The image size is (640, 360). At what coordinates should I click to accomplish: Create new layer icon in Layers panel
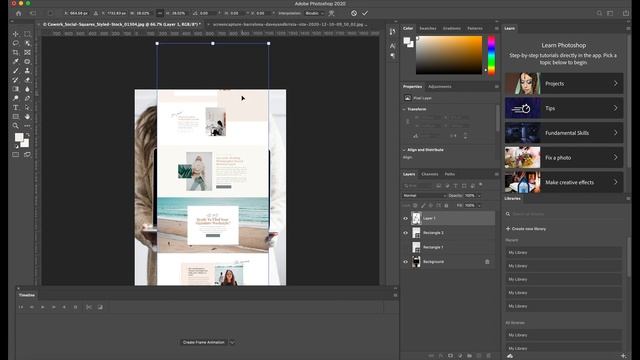coord(479,356)
